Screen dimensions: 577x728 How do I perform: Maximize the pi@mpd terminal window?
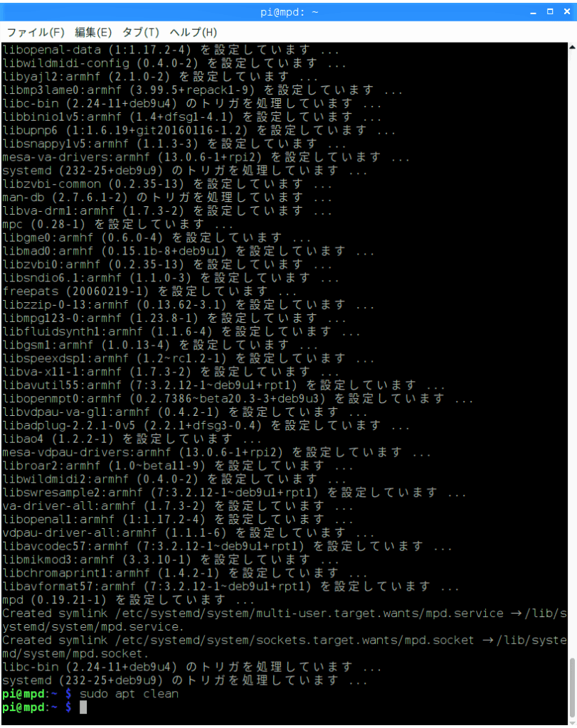pos(550,11)
